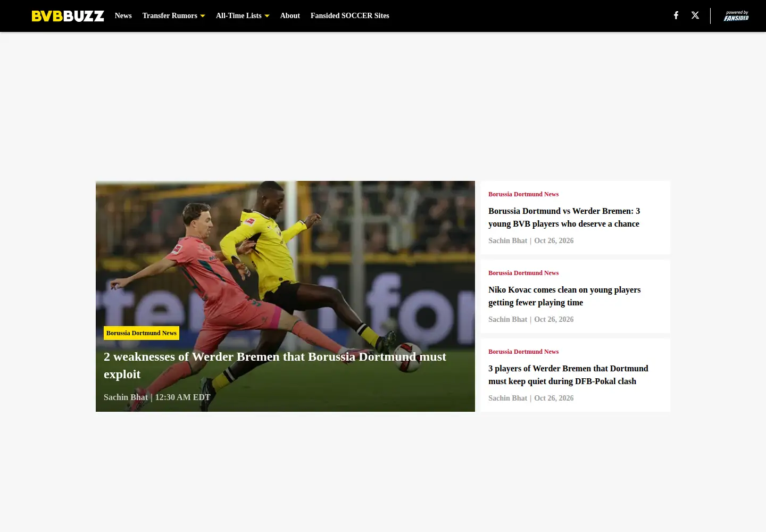The width and height of the screenshot is (766, 532).
Task: Click Sachin Bhat byline under DFB-Pokal article
Action: click(507, 398)
